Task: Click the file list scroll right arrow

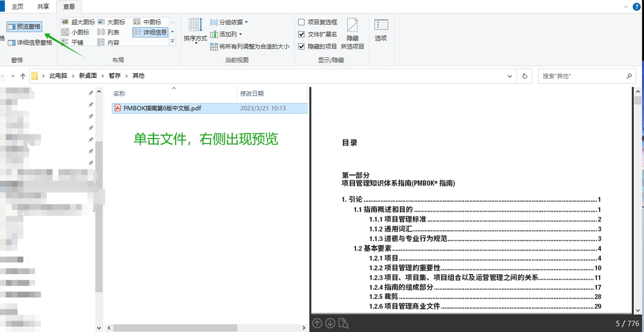Action: (x=304, y=328)
